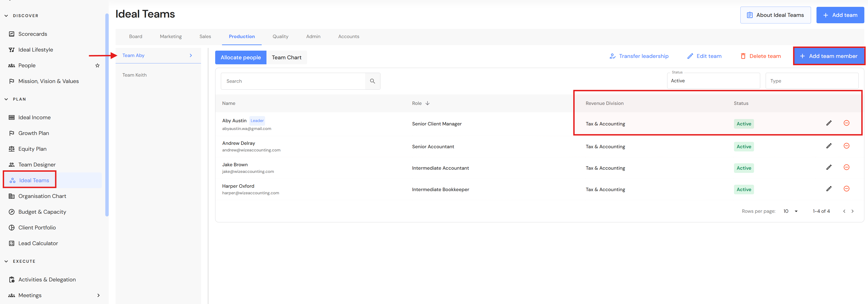This screenshot has height=304, width=868.
Task: Open the Type filter dropdown
Action: (x=812, y=81)
